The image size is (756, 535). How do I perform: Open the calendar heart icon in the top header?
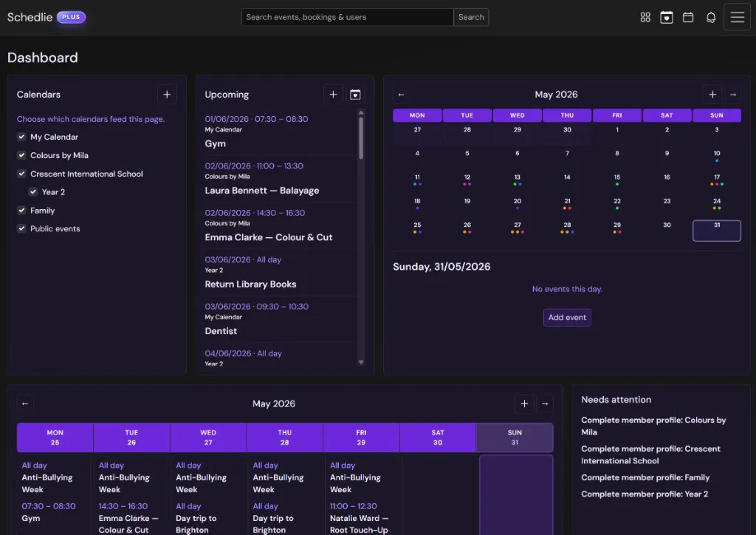click(667, 18)
